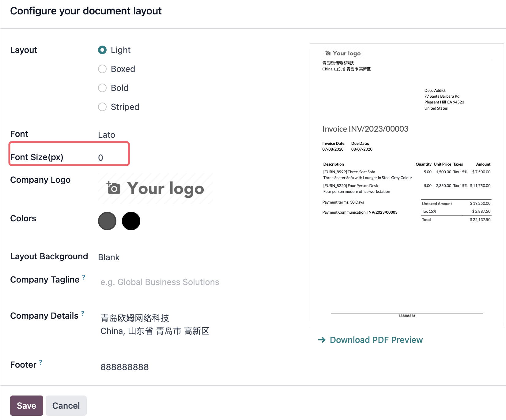Show the Company Tagline help tooltip icon
The image size is (506, 420).
(x=84, y=277)
